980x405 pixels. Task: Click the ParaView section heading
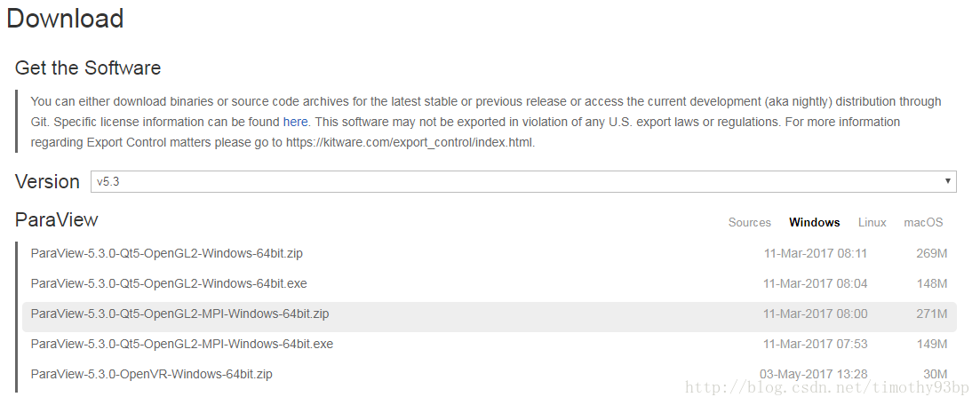[x=56, y=219]
